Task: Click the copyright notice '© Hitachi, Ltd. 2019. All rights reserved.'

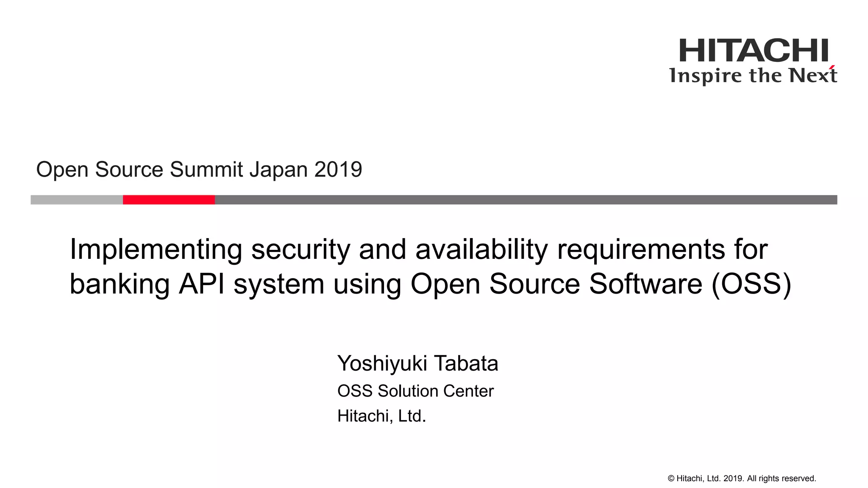Action: (x=742, y=478)
